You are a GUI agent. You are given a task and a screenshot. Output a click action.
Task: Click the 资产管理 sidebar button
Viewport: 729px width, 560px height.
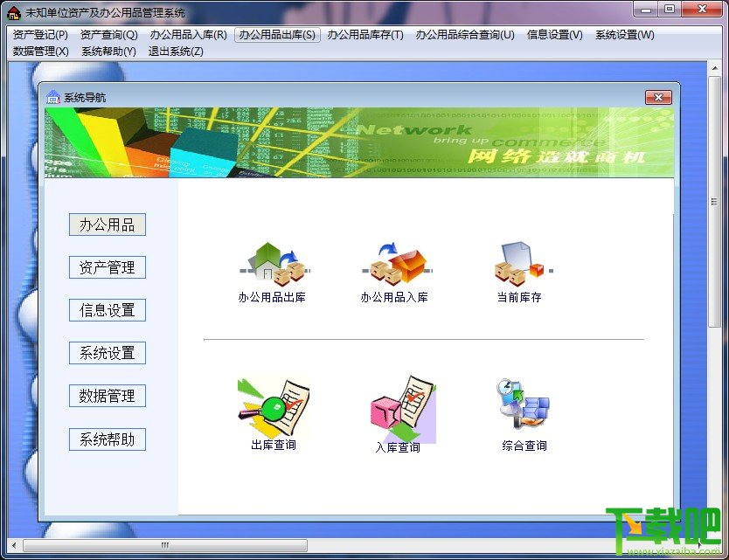click(x=108, y=267)
